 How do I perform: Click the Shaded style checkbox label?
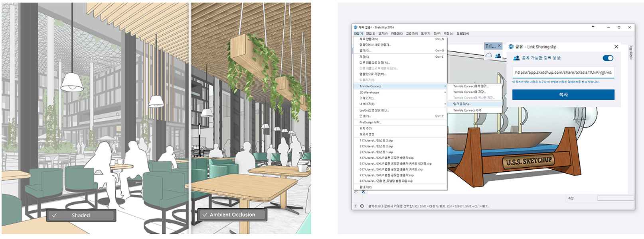pyautogui.click(x=81, y=215)
